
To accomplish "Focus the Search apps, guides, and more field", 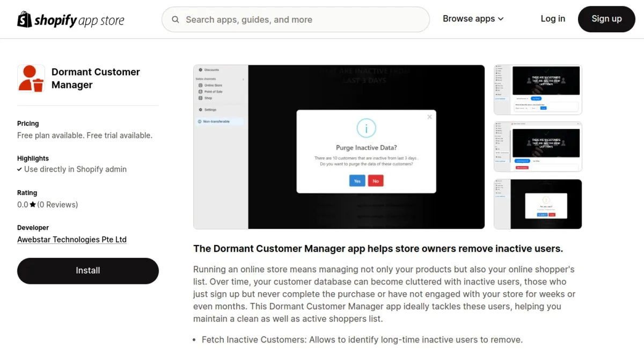I will pos(301,20).
